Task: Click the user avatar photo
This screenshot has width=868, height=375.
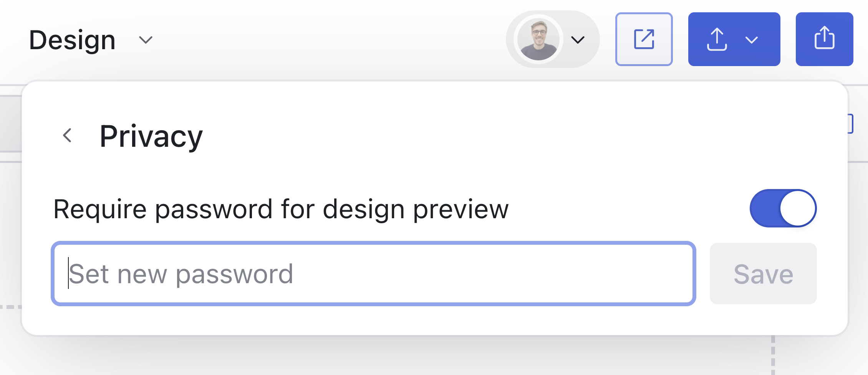Action: (538, 40)
